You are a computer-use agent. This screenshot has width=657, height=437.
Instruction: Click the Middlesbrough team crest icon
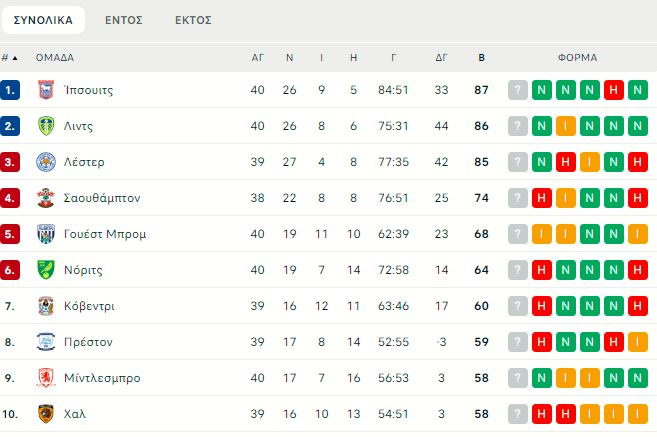45,378
